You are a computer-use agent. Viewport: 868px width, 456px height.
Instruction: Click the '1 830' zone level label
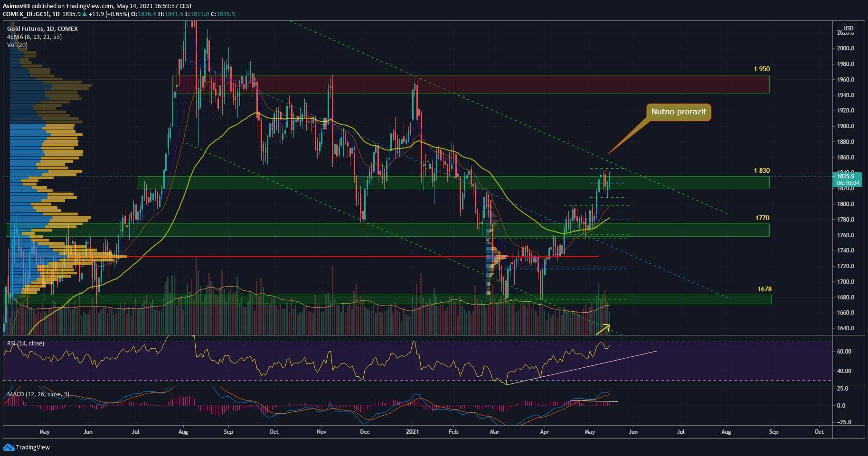pos(762,170)
